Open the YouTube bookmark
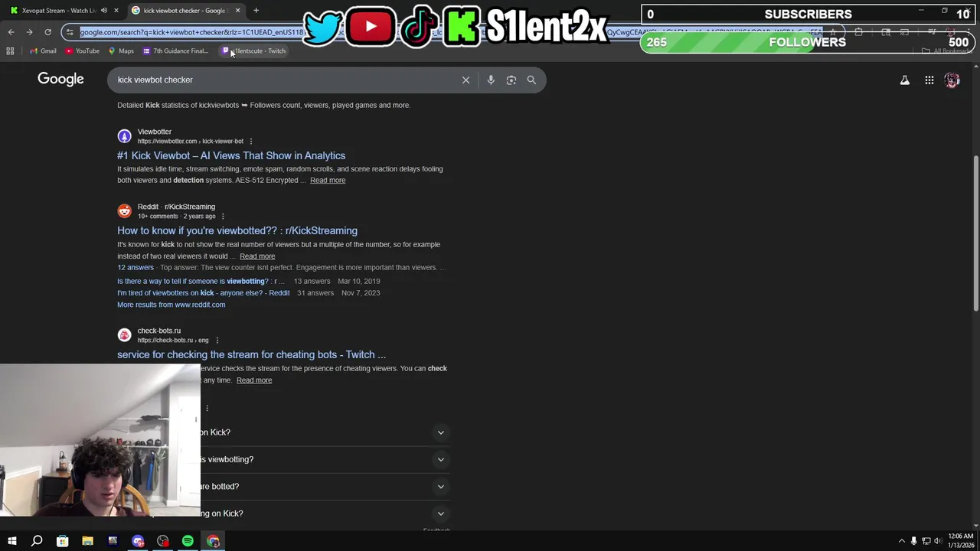 pos(83,51)
